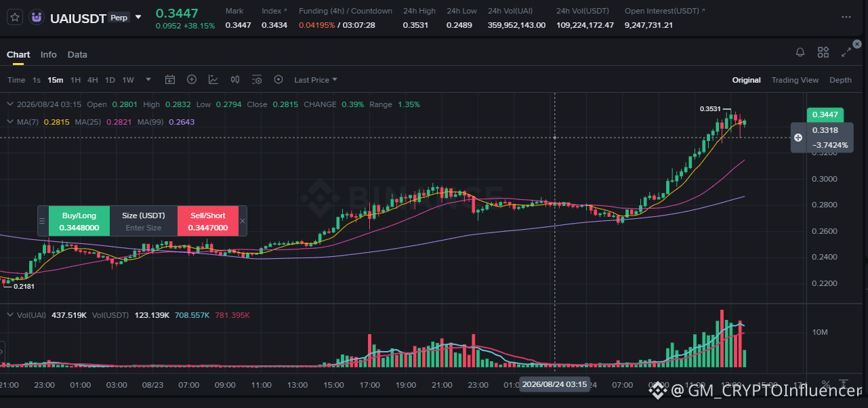Expand the chart to fullscreen
Viewport: 868px width, 408px height.
click(x=846, y=53)
